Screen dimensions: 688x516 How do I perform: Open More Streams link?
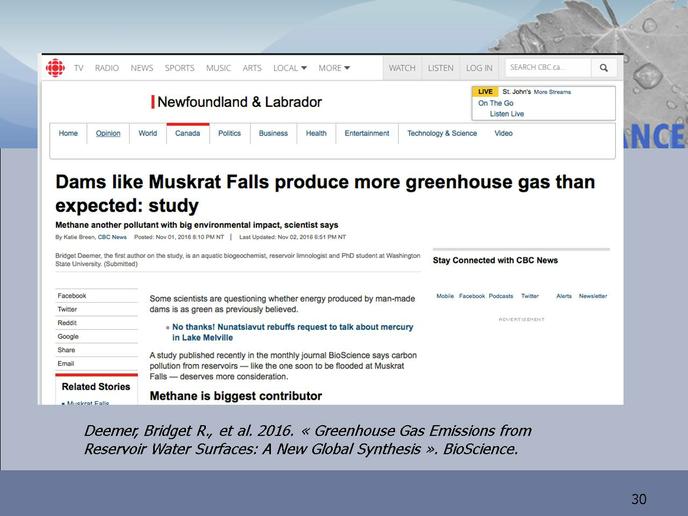[552, 92]
